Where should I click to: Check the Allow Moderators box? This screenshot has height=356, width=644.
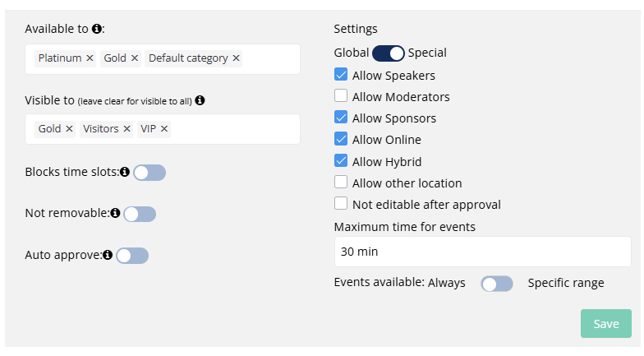point(341,96)
